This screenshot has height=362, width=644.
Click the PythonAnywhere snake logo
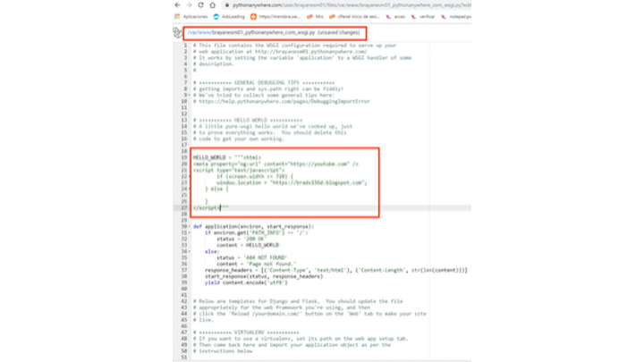click(x=177, y=32)
